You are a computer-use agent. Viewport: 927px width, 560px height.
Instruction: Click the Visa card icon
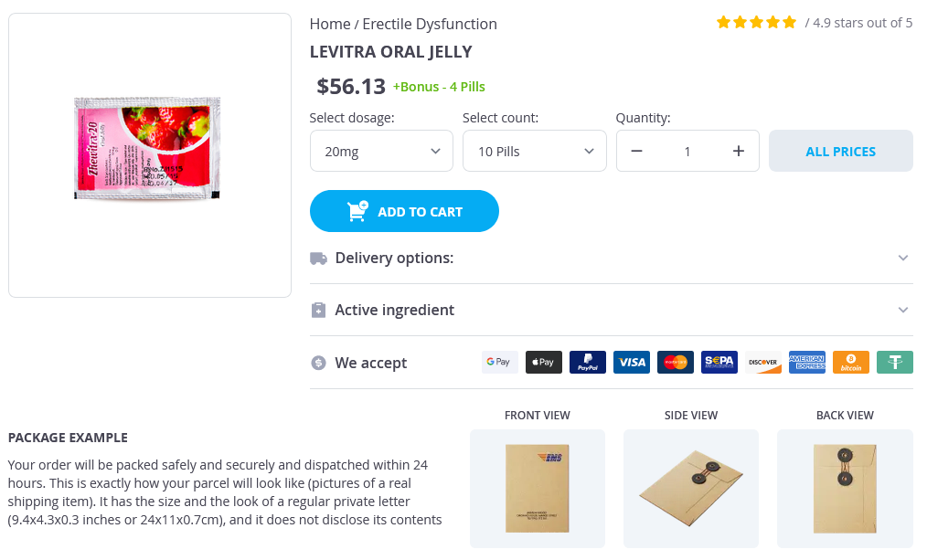click(x=632, y=363)
